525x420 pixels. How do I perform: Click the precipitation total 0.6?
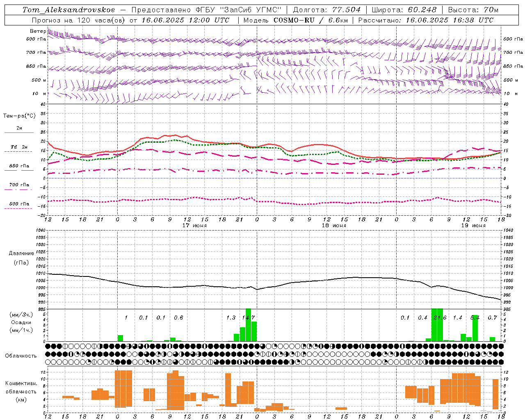178,317
